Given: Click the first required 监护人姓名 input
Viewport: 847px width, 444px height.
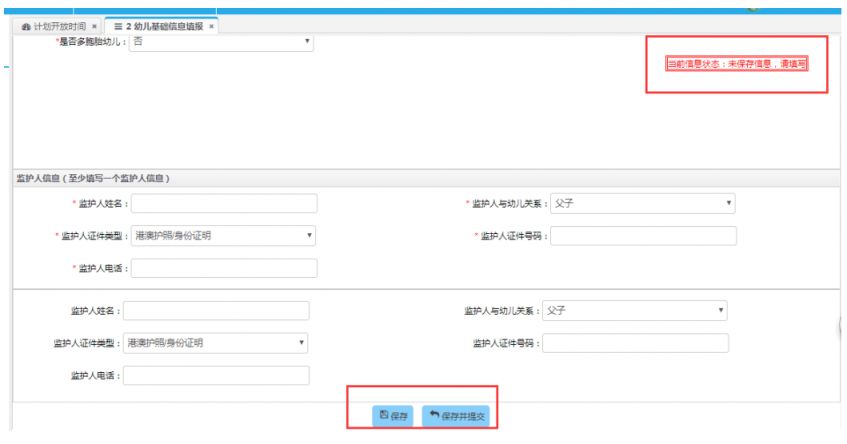Looking at the screenshot, I should pyautogui.click(x=224, y=204).
